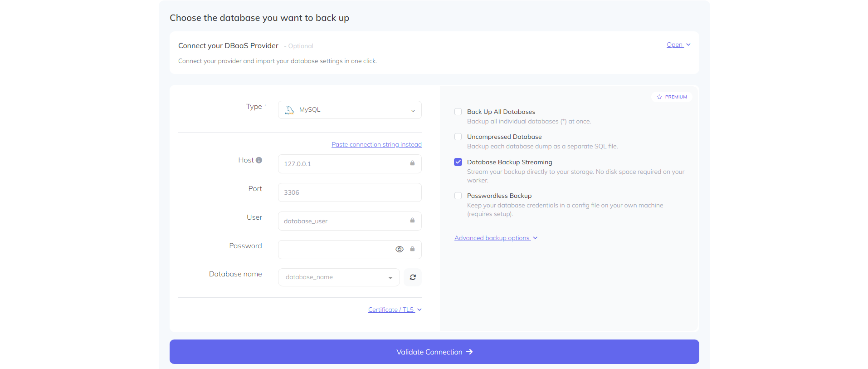Click into the Port input field

pyautogui.click(x=349, y=192)
